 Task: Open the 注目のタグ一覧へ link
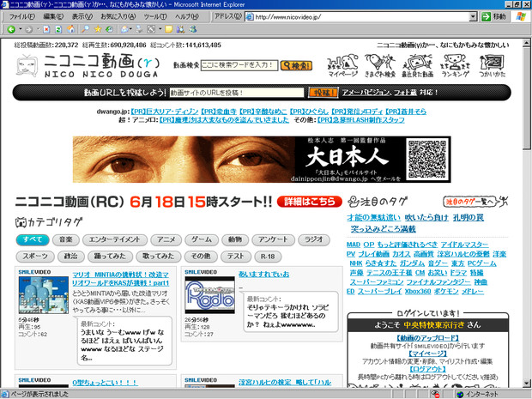(475, 202)
